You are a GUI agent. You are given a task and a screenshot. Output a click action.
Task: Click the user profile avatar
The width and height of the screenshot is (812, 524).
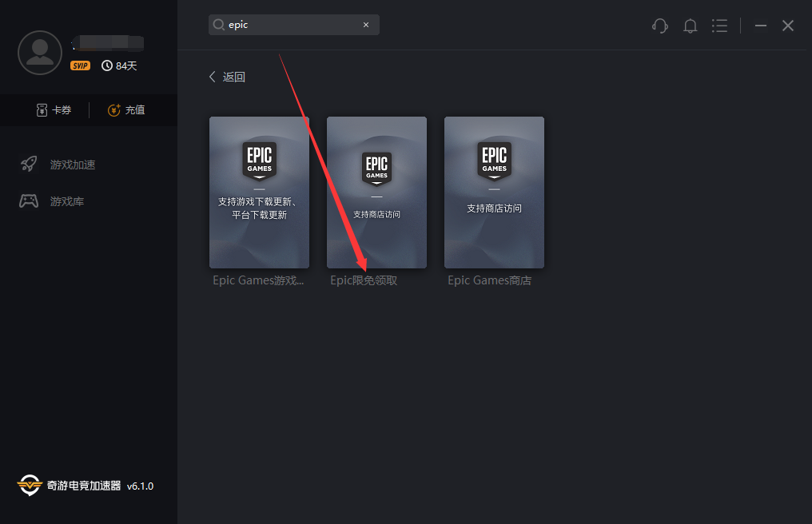(x=40, y=53)
